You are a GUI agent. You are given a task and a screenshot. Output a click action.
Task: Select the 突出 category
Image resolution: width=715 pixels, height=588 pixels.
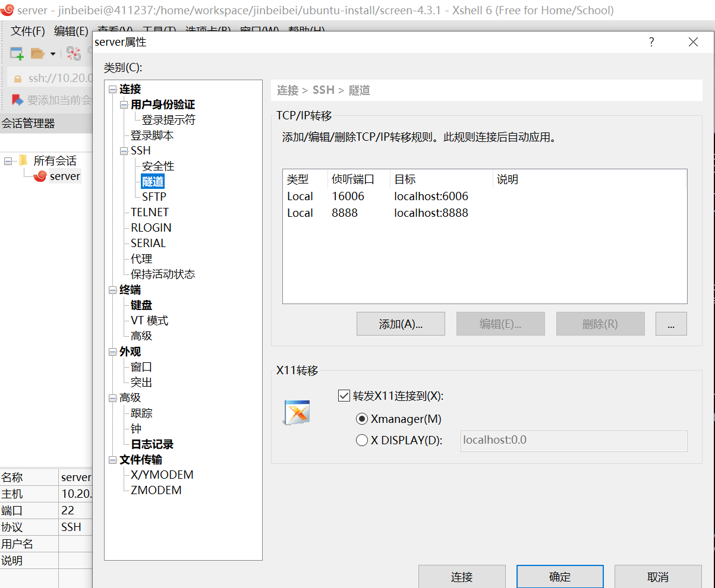coord(141,382)
